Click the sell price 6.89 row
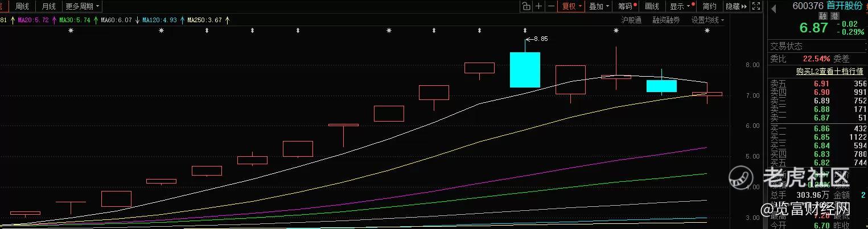 tap(818, 101)
